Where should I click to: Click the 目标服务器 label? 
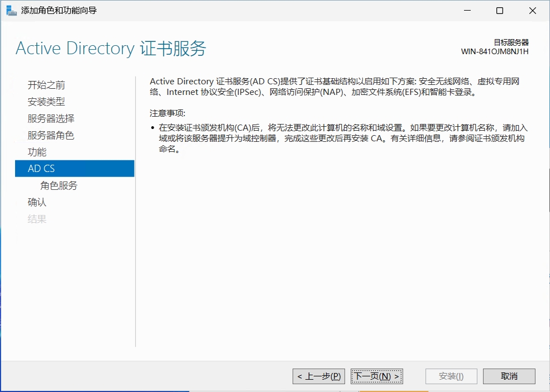(x=511, y=42)
